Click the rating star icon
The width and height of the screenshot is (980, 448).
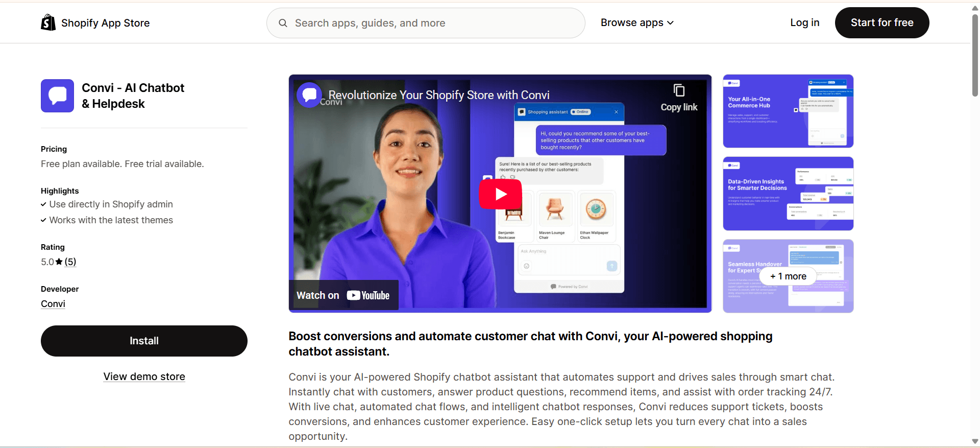(59, 262)
